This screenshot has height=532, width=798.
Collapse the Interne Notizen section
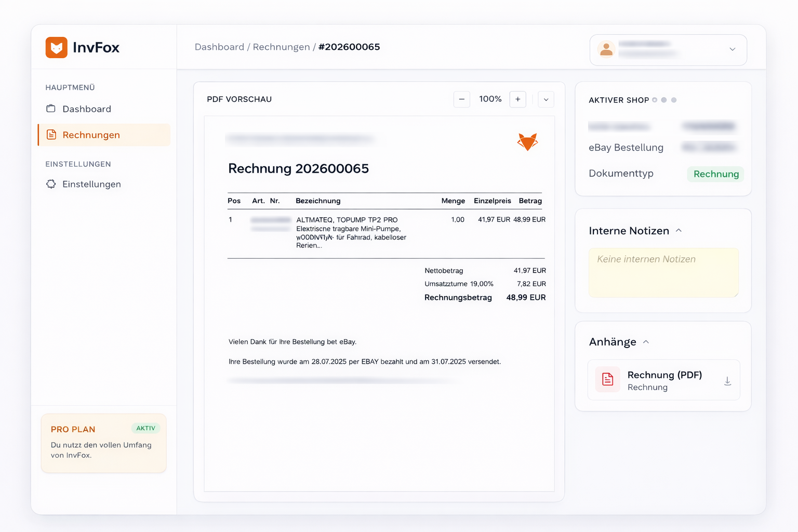coord(679,230)
